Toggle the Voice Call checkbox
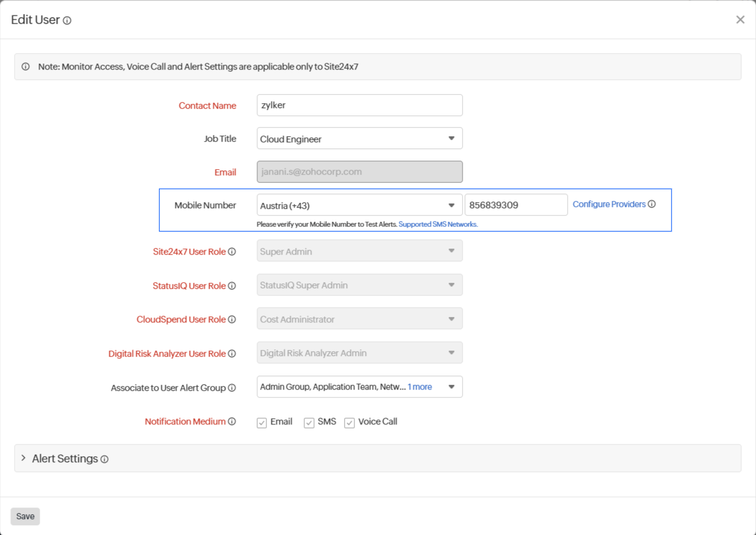756x535 pixels. 350,423
